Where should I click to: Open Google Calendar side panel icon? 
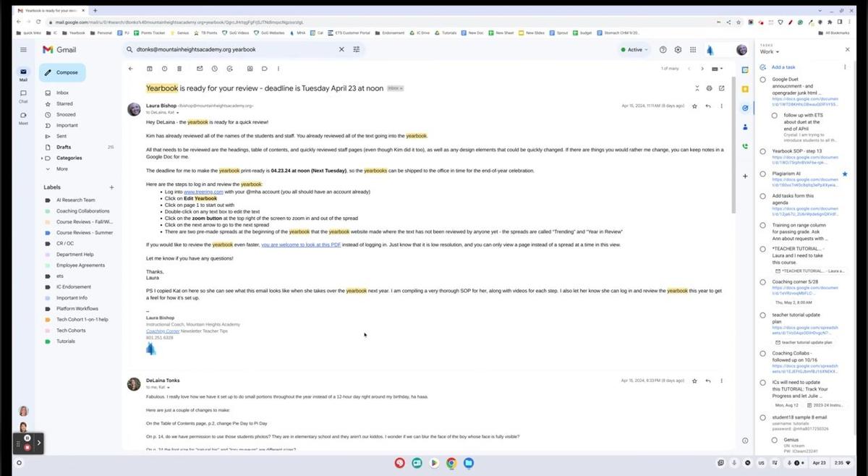pos(745,70)
